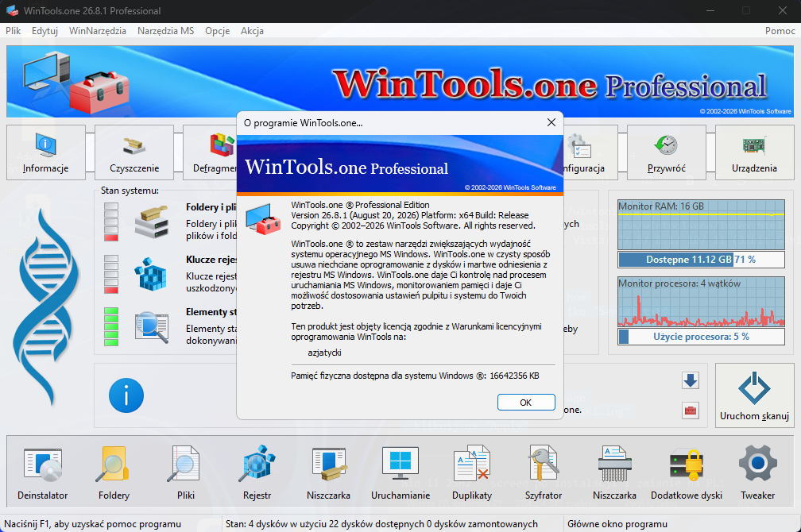Image resolution: width=801 pixels, height=532 pixels.
Task: Click the green Elementy startowe level indicator
Action: pos(111,327)
